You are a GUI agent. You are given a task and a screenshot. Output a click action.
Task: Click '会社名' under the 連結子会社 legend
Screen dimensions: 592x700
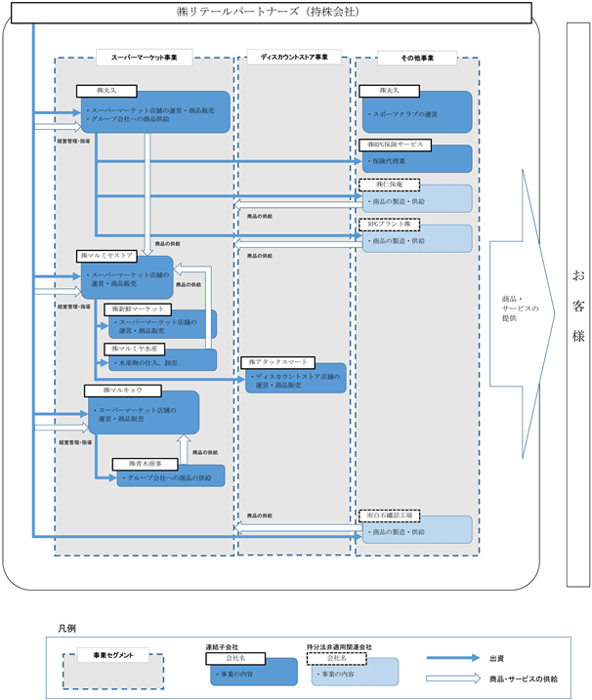pos(235,658)
